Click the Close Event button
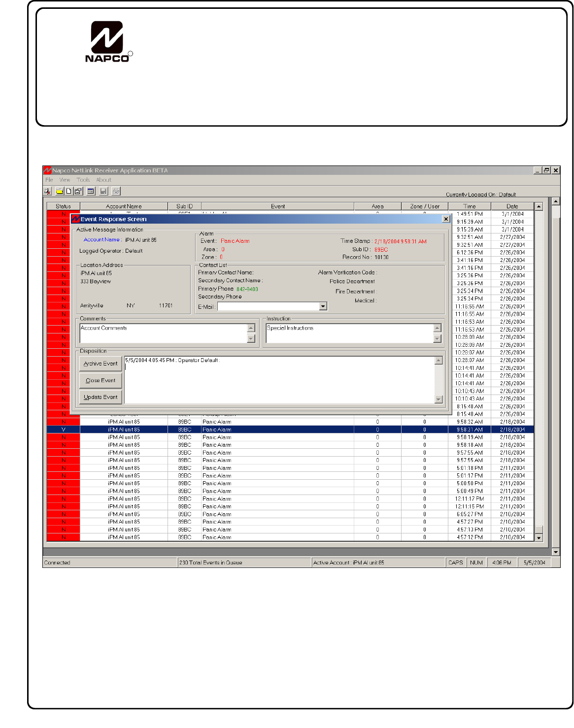The image size is (574, 728). (x=101, y=380)
